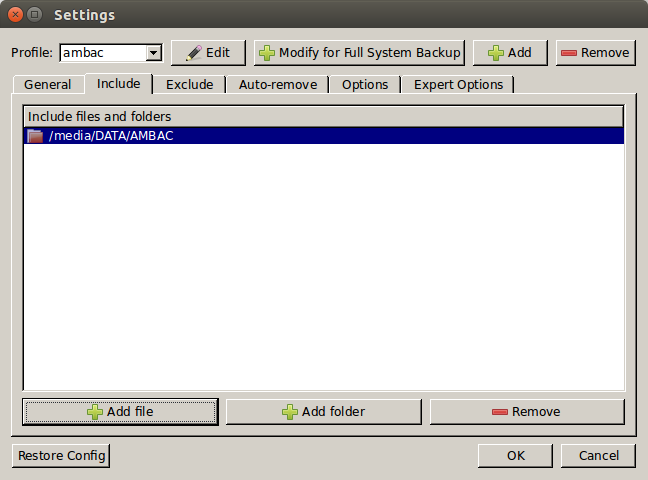Screen dimensions: 648x480
Task: Switch to the General tab
Action: (x=48, y=85)
